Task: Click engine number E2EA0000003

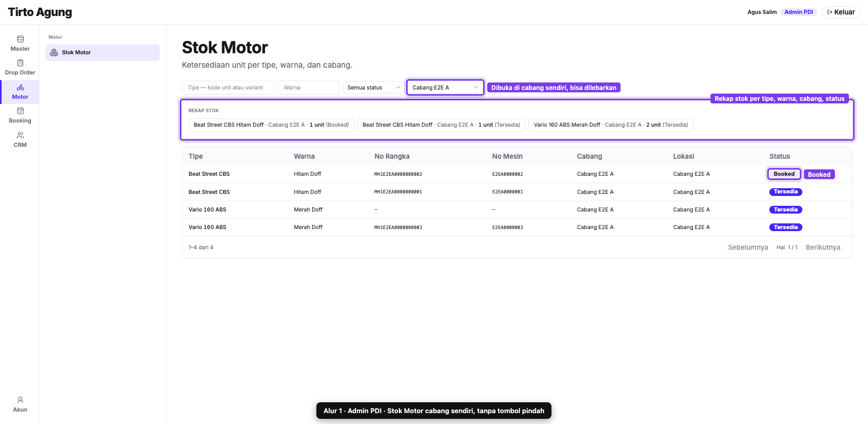Action: point(507,228)
